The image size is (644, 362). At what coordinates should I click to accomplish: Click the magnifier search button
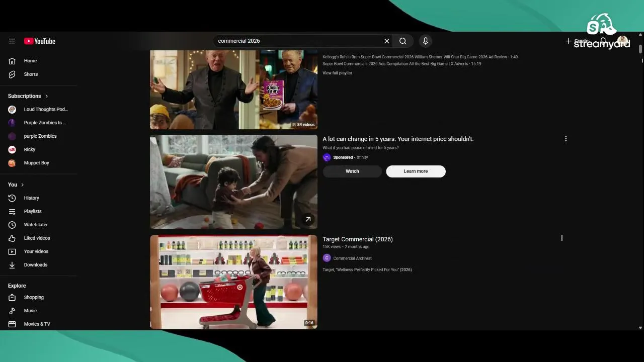(x=403, y=41)
